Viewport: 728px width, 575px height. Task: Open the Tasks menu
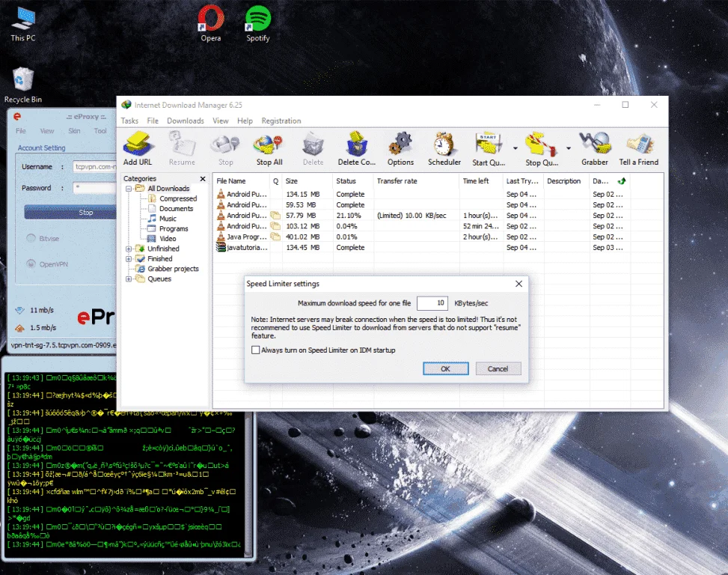[x=129, y=121]
